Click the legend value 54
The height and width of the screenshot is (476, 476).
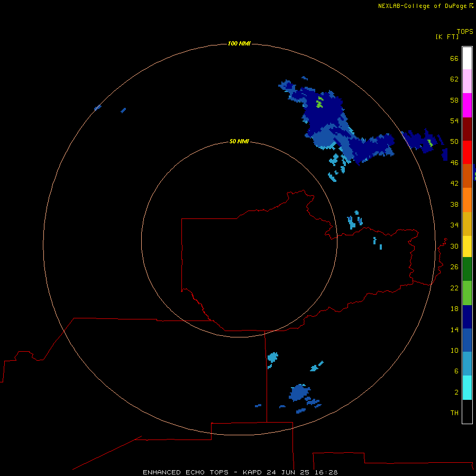(454, 121)
